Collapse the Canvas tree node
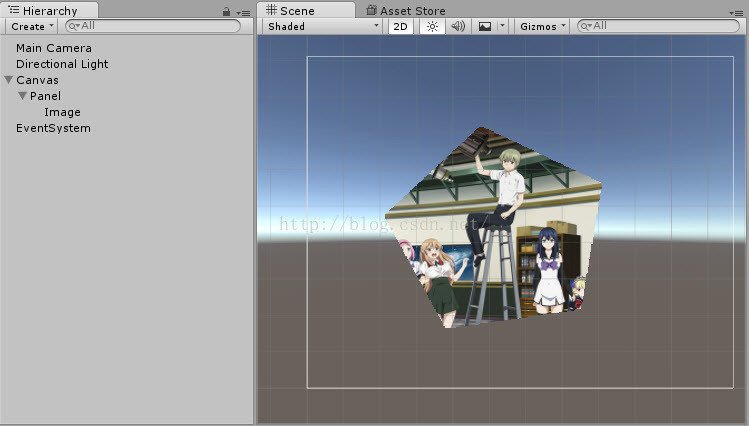Image resolution: width=749 pixels, height=426 pixels. pos(9,80)
